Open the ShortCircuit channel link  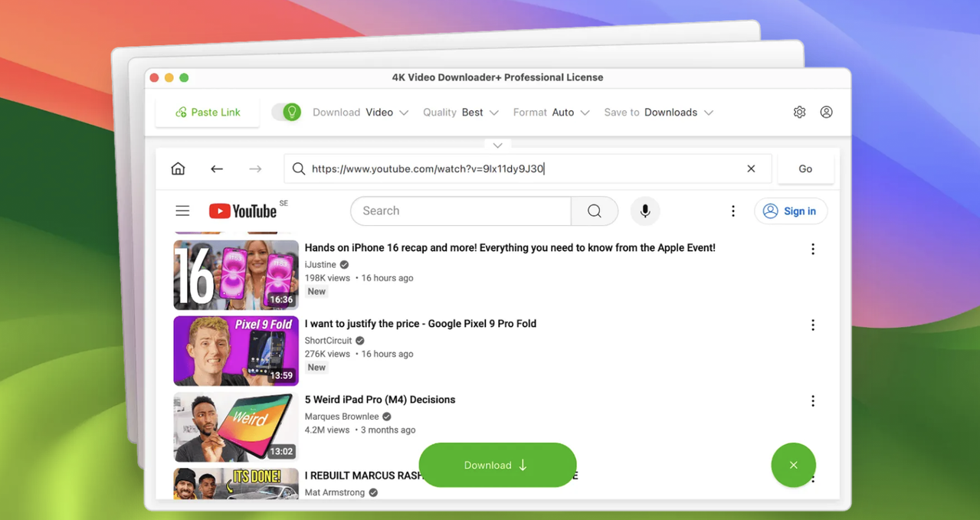tap(328, 340)
